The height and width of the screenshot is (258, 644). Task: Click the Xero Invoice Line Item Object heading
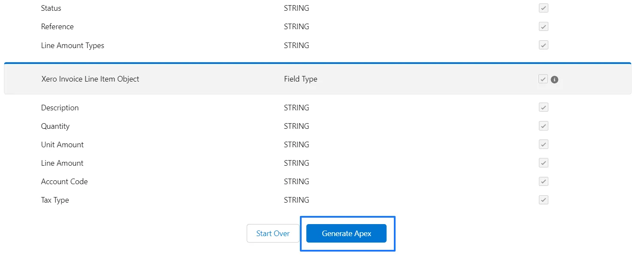point(90,79)
